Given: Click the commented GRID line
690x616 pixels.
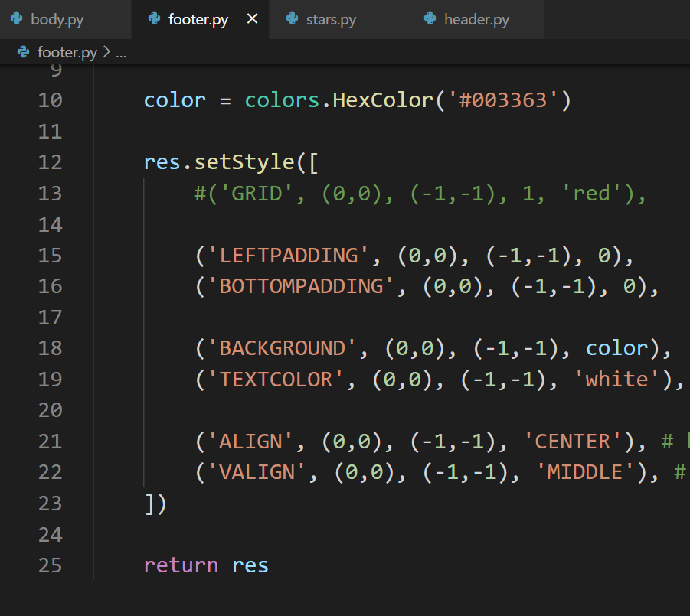Looking at the screenshot, I should coord(420,194).
